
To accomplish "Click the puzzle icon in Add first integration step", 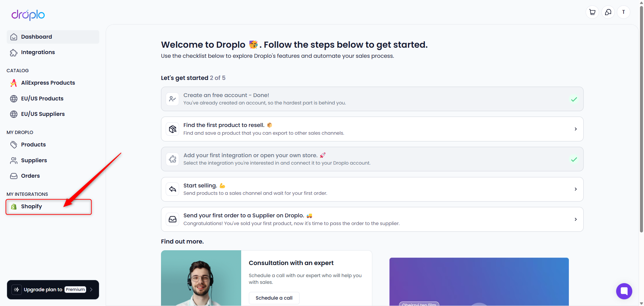I will (172, 159).
